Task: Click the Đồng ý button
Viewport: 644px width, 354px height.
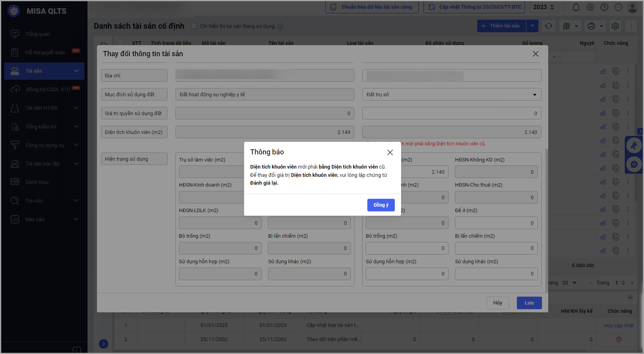Action: click(381, 205)
